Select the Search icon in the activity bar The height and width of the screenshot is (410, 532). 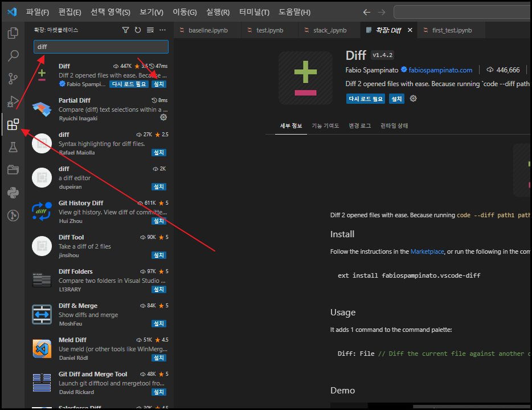tap(13, 55)
